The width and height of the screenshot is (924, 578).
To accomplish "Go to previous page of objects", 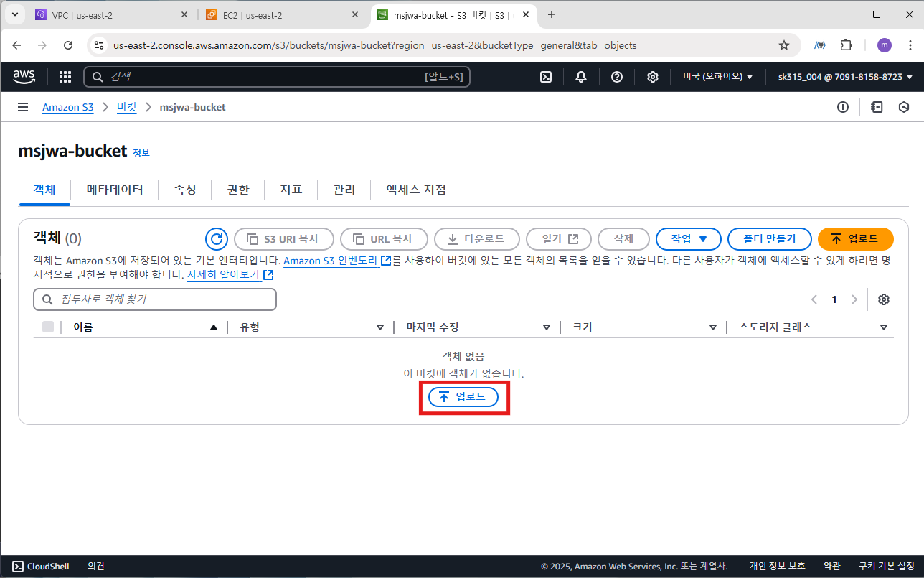I will pyautogui.click(x=814, y=299).
